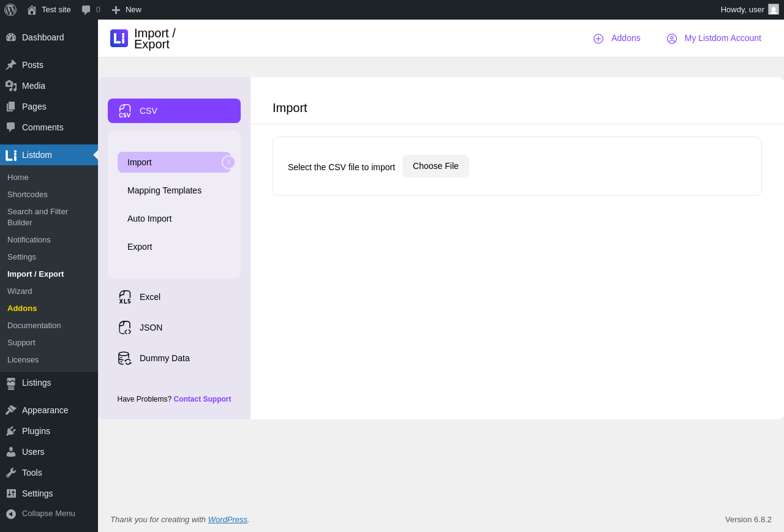The width and height of the screenshot is (784, 532).
Task: Click the Dummy Data database icon
Action: click(x=125, y=358)
